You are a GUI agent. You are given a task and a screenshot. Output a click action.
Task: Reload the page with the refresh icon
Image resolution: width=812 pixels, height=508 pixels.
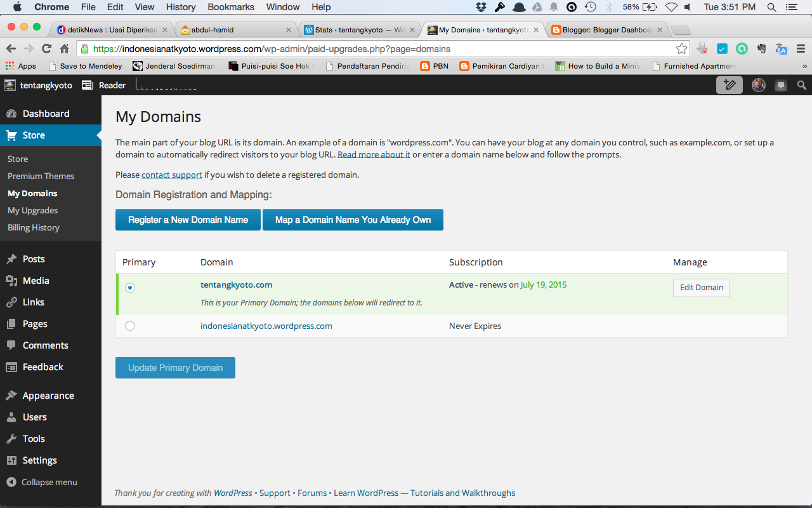46,49
